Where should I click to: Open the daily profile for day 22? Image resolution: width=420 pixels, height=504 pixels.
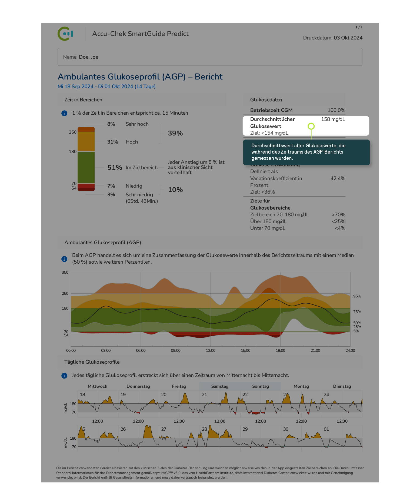(261, 404)
